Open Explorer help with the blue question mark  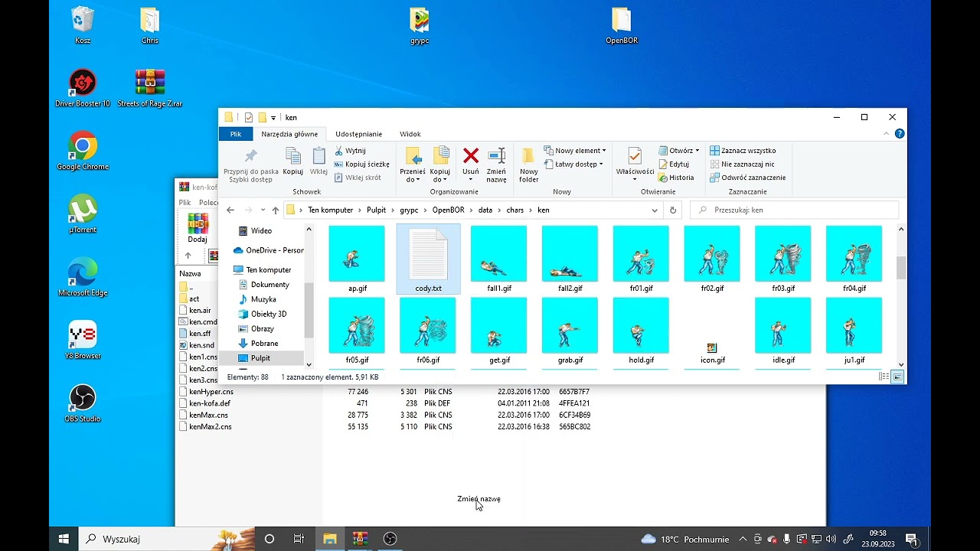(900, 133)
